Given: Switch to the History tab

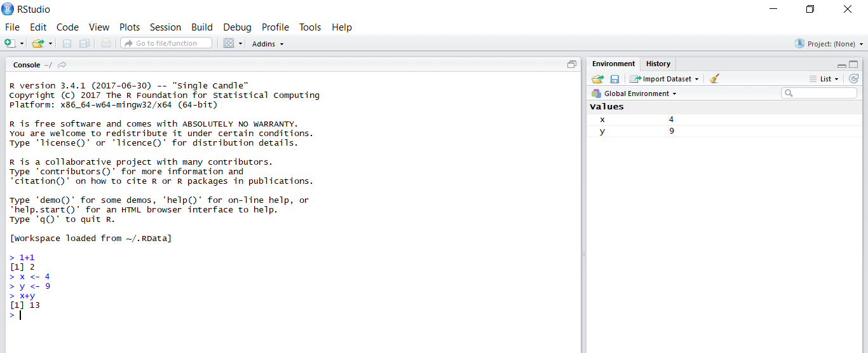Looking at the screenshot, I should click(x=658, y=64).
